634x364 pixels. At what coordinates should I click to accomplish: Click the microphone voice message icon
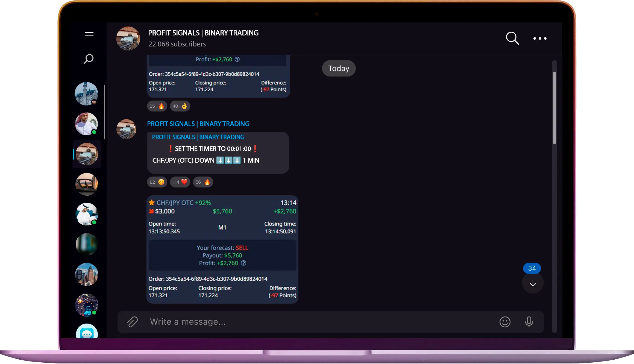(x=529, y=322)
